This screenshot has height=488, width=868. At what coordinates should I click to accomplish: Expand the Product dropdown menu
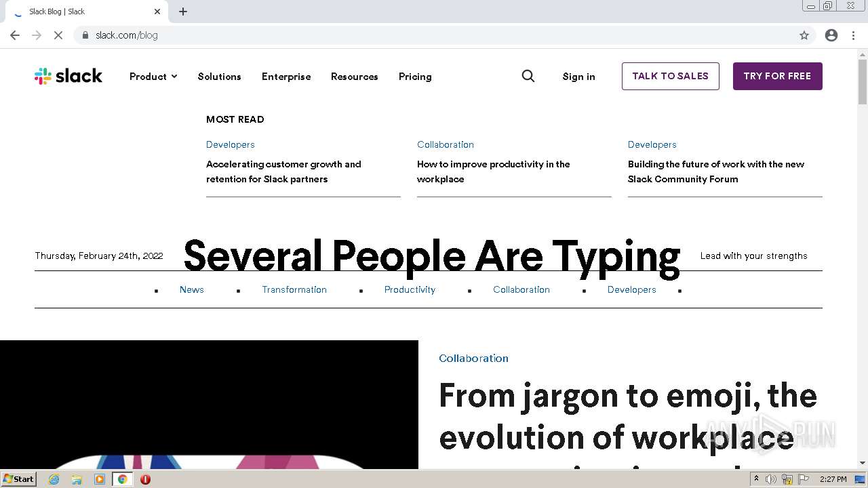(x=153, y=77)
